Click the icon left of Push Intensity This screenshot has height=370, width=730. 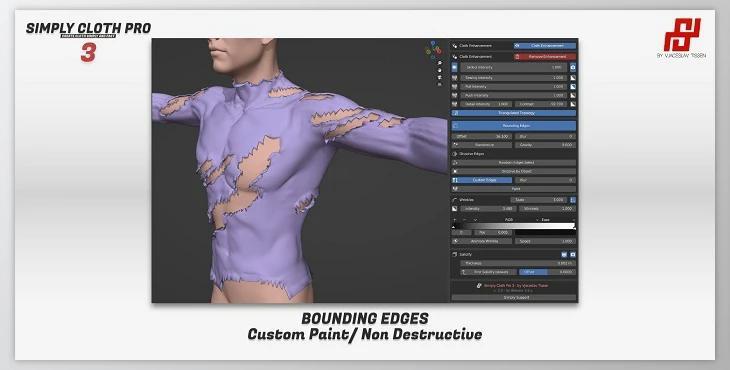coord(455,95)
